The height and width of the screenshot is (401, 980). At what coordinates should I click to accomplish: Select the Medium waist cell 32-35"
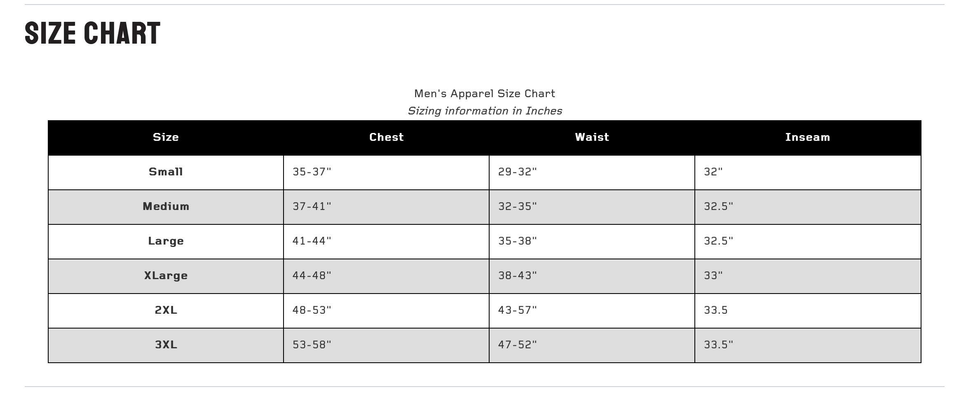(518, 206)
